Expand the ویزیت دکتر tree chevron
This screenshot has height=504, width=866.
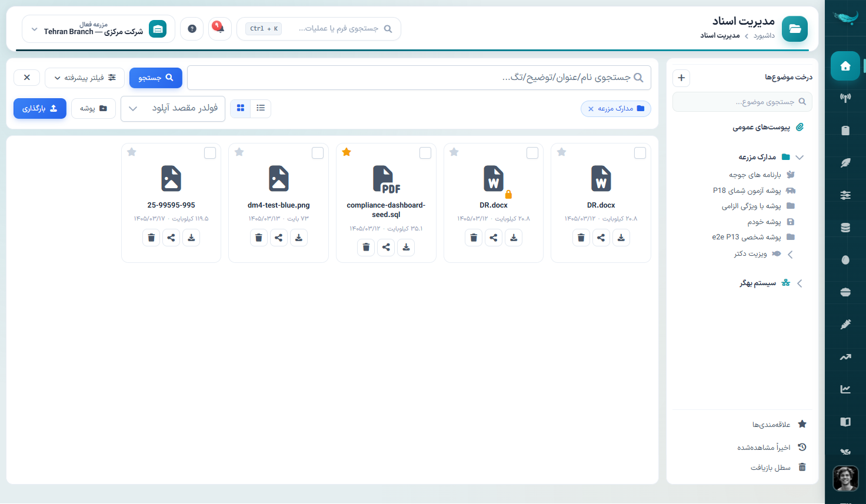click(790, 255)
